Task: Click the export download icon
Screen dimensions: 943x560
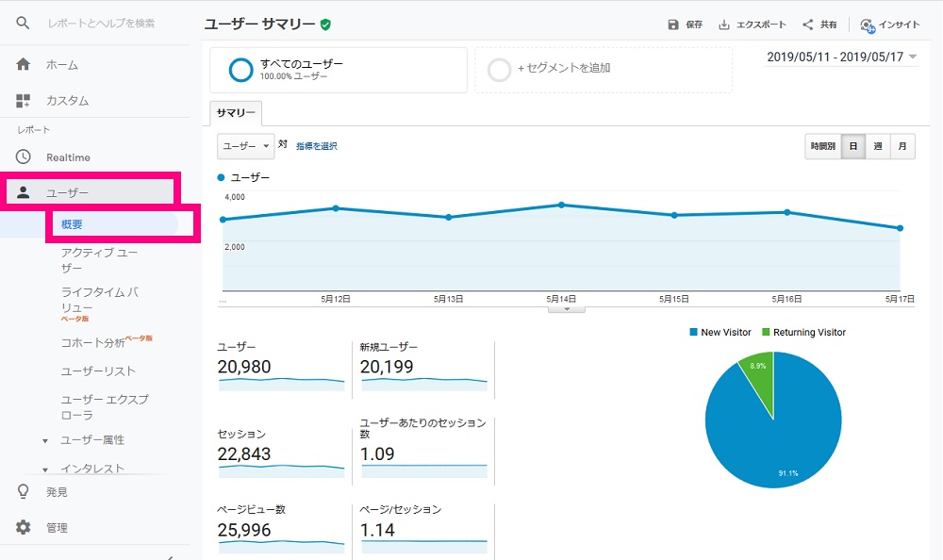Action: (x=724, y=25)
